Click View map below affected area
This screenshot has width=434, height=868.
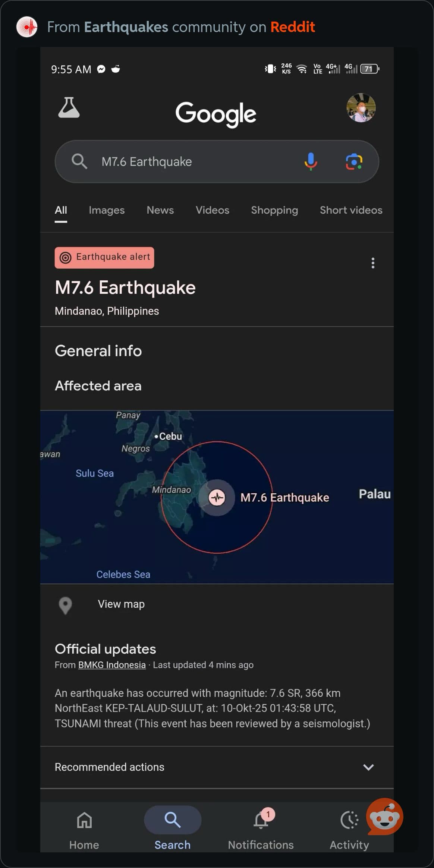click(x=121, y=604)
